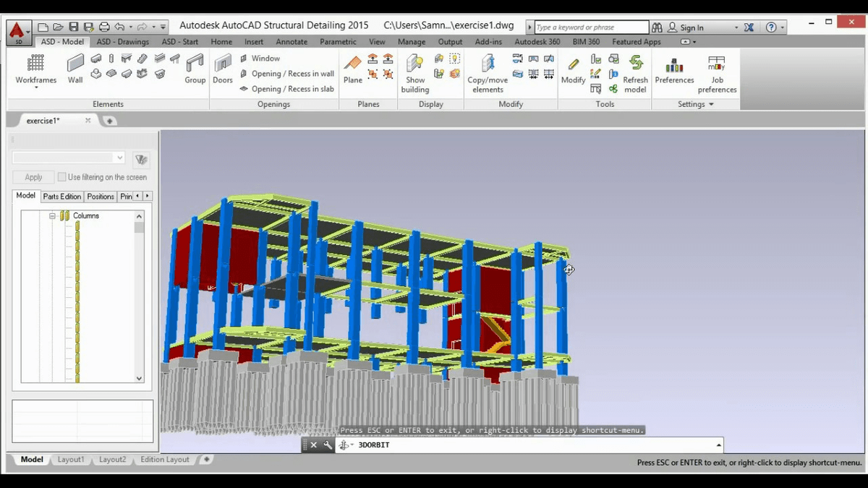Viewport: 868px width, 488px height.
Task: Switch to ASD - Drawings ribbon tab
Action: click(122, 42)
